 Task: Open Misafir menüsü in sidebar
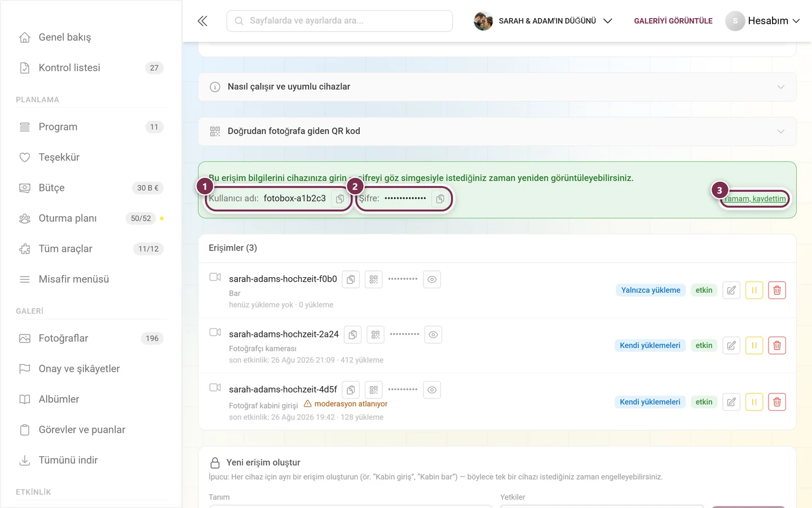coord(91,279)
